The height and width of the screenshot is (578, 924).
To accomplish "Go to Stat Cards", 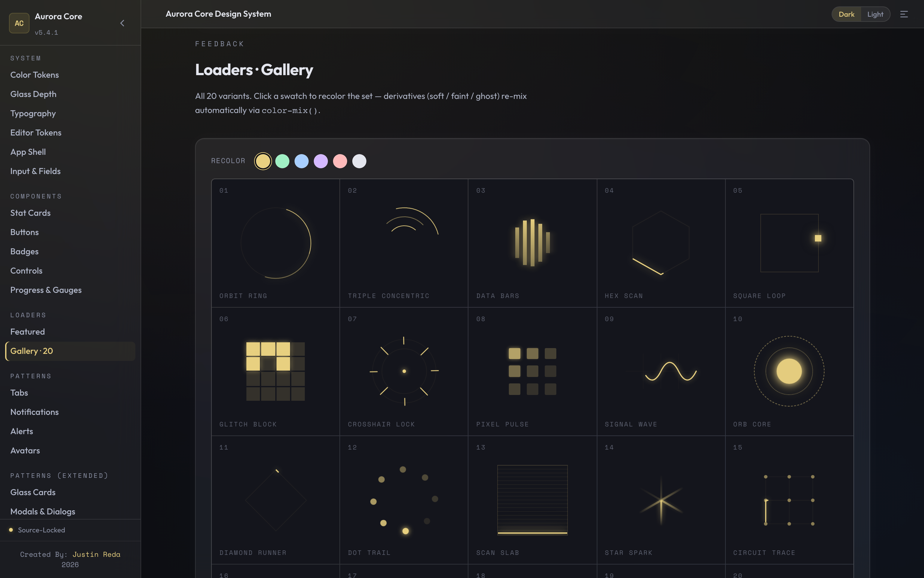I will (70, 213).
